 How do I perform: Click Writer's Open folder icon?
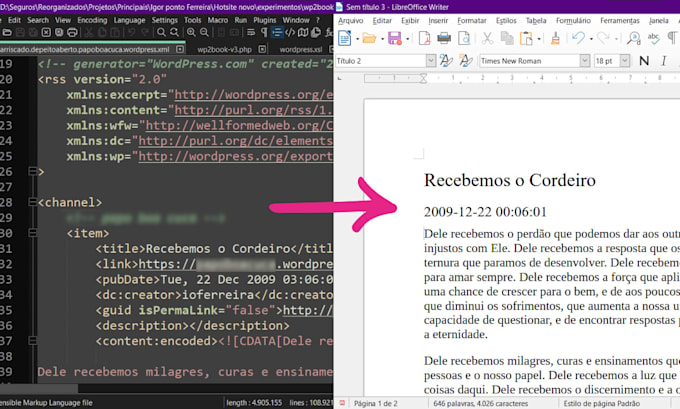point(369,38)
